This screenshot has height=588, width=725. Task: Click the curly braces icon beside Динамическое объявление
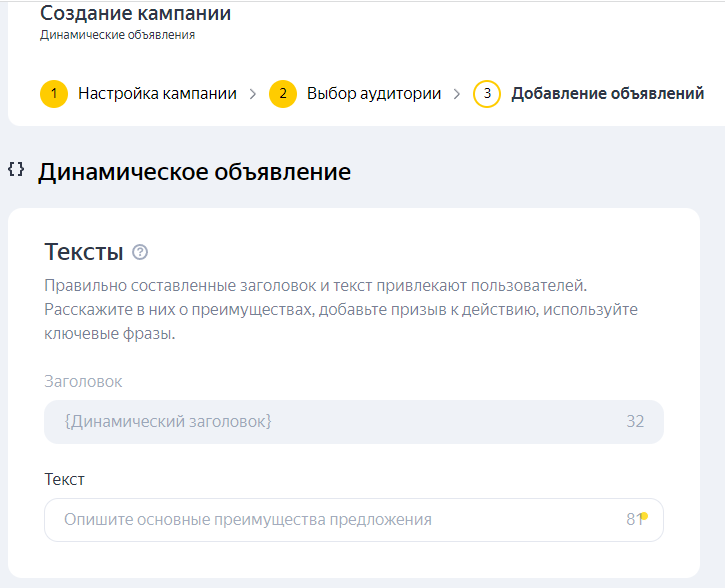tap(16, 169)
